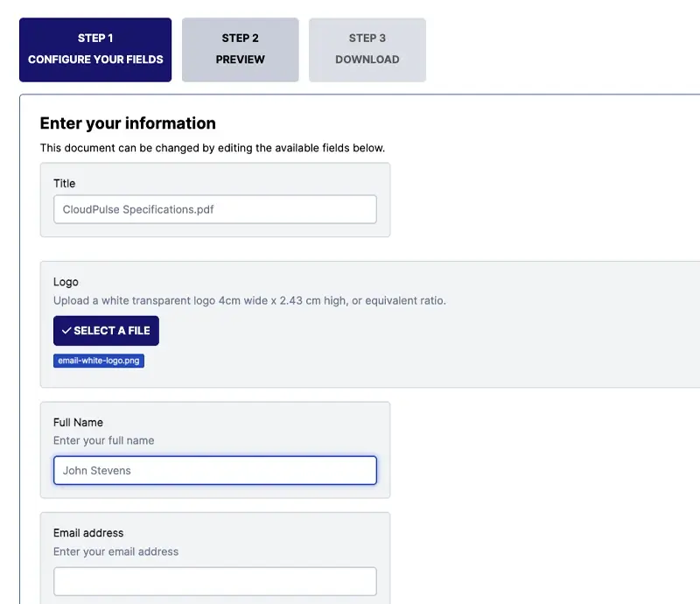Click the Full Name field label
The height and width of the screenshot is (604, 700).
click(x=79, y=422)
